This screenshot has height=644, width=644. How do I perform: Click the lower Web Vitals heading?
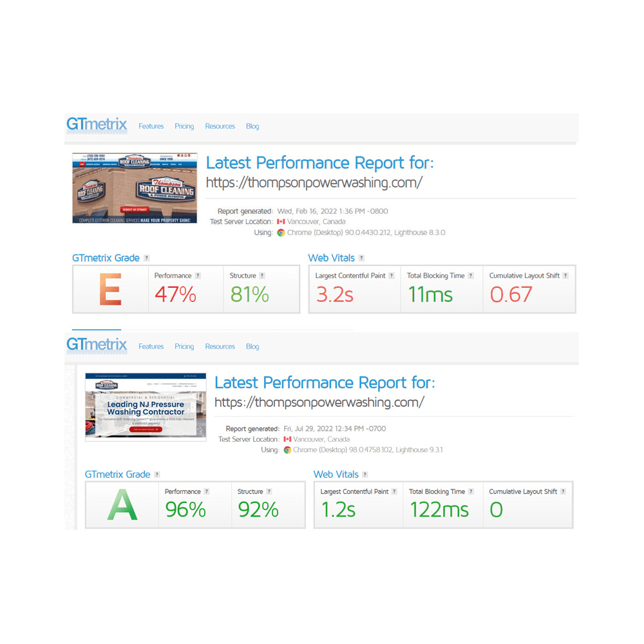coord(336,475)
